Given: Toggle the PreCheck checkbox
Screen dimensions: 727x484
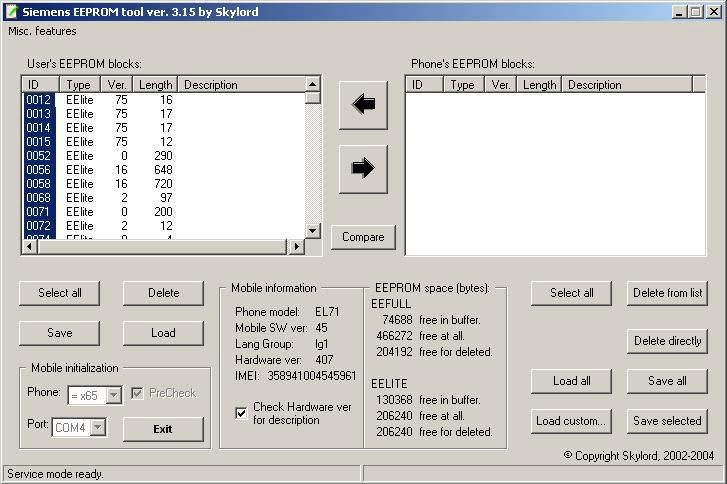Looking at the screenshot, I should point(137,394).
